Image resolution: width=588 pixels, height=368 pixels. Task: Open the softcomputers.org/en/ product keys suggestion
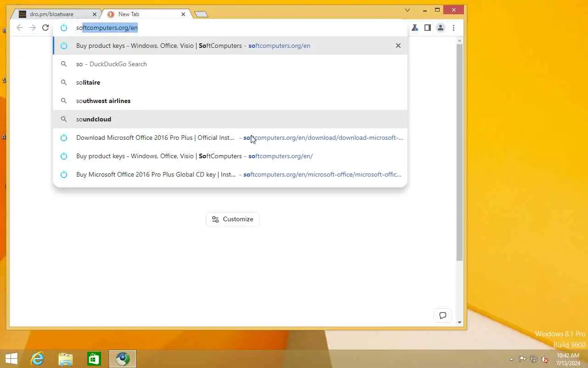[x=230, y=156]
